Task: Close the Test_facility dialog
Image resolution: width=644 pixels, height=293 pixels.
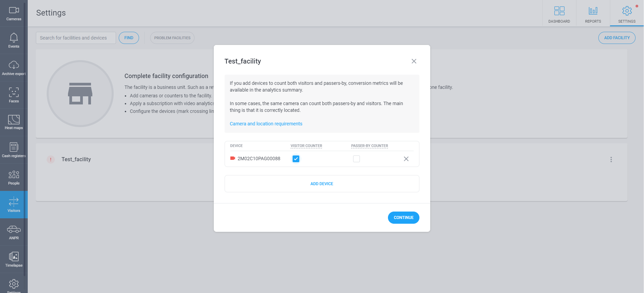Action: click(414, 61)
